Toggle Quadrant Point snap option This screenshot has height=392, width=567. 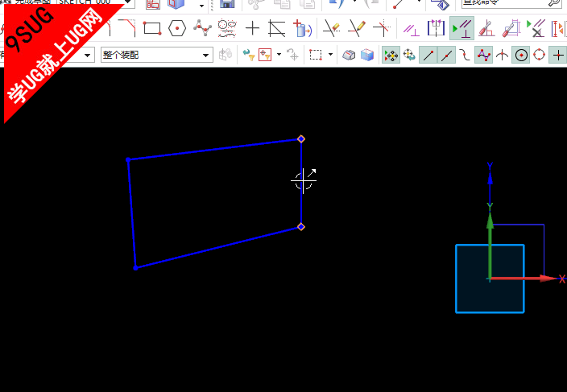coord(539,55)
